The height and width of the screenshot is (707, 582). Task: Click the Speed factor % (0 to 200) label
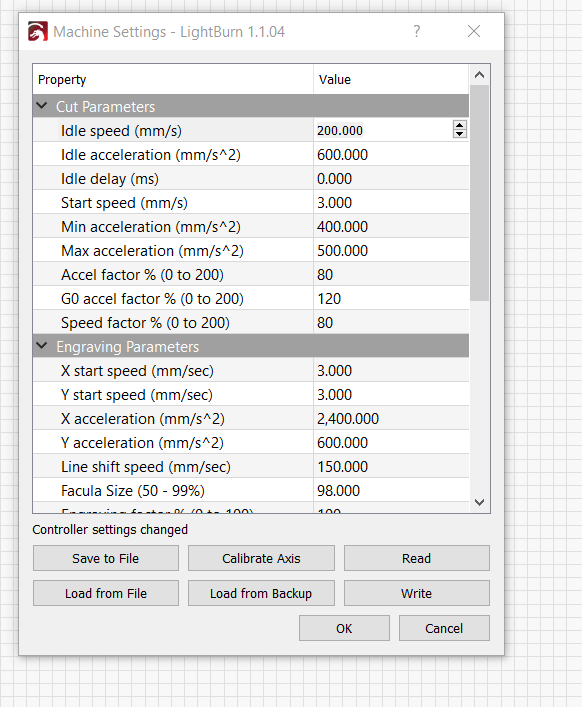[x=145, y=322]
